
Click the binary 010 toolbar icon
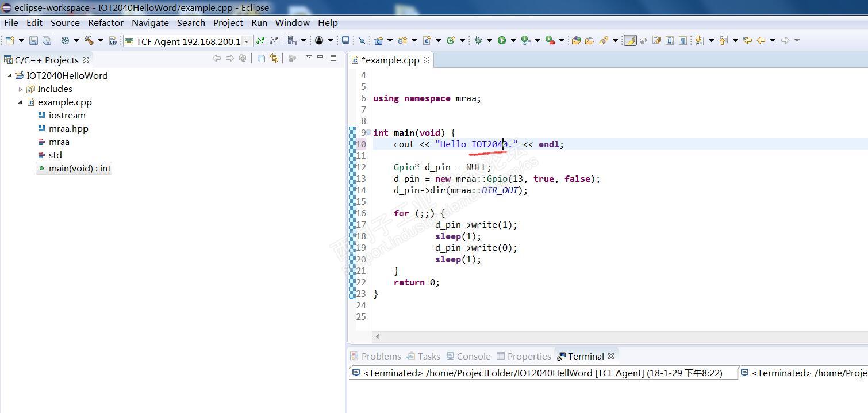pos(113,40)
